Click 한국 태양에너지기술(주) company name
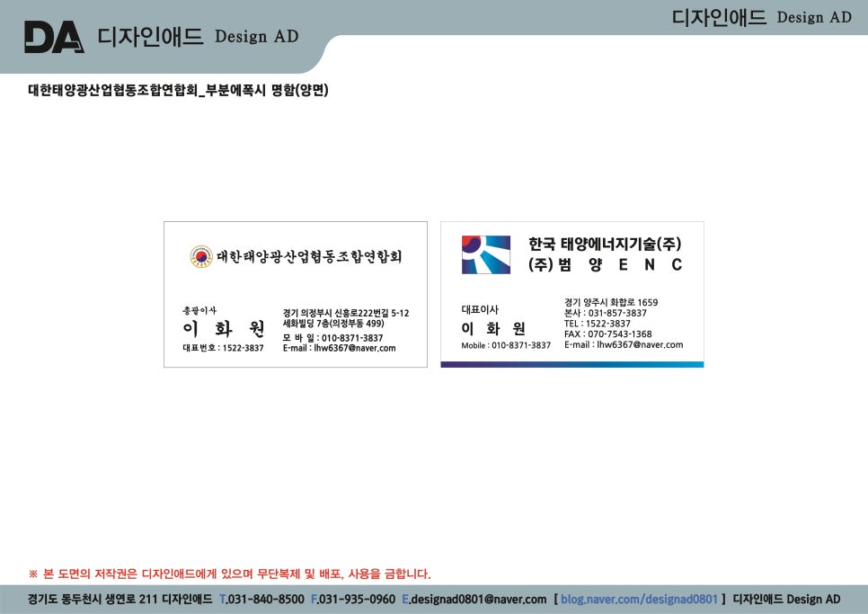This screenshot has width=868, height=614. coord(605,244)
